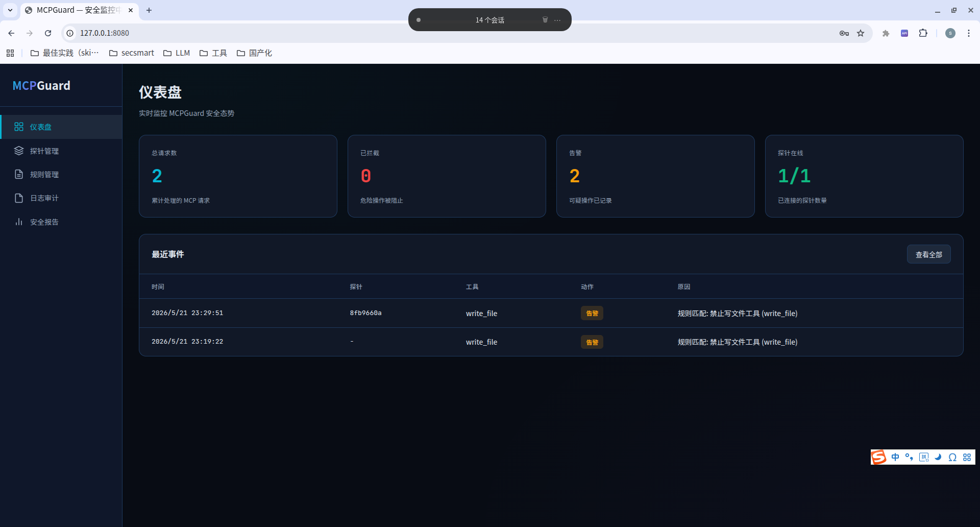Open the IME toolbox grid icon
980x527 pixels.
pos(967,457)
